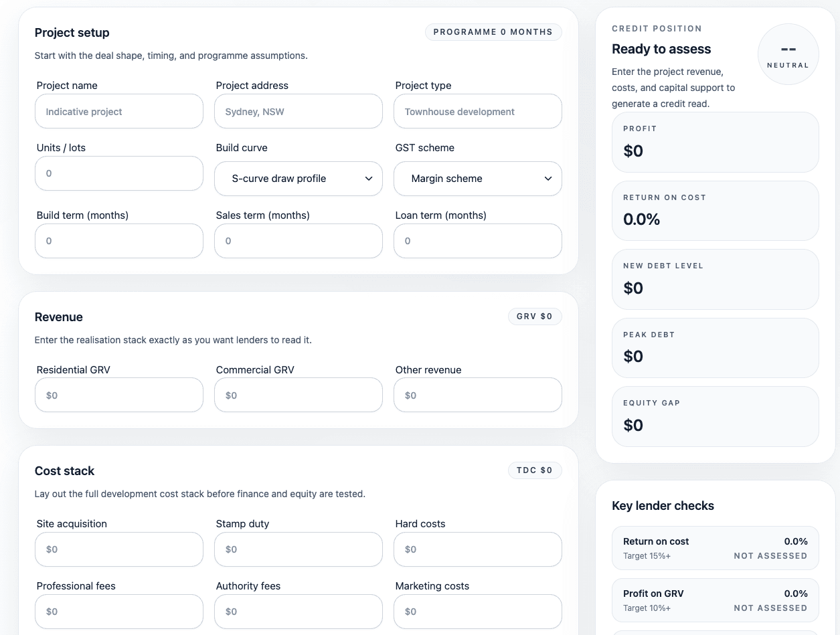Click the Project name input field
Viewport: 840px width, 635px height.
click(x=119, y=111)
